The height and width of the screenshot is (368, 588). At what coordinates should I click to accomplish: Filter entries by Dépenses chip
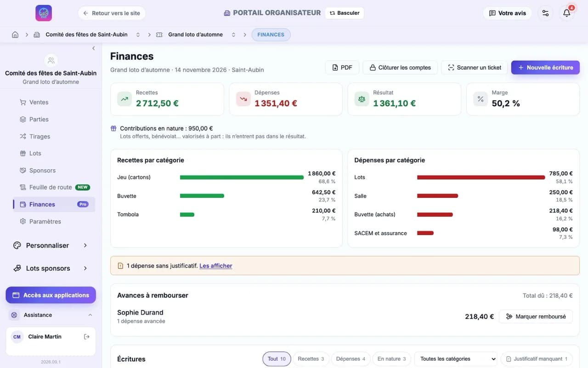click(x=351, y=359)
